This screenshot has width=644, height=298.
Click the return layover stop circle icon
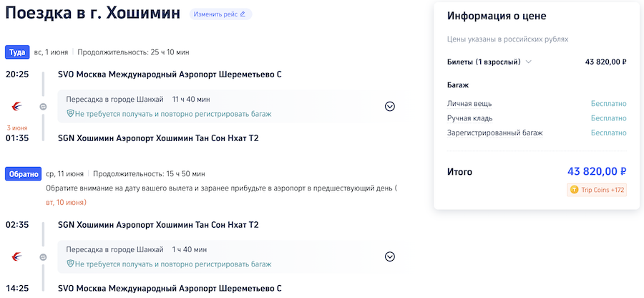[43, 256]
